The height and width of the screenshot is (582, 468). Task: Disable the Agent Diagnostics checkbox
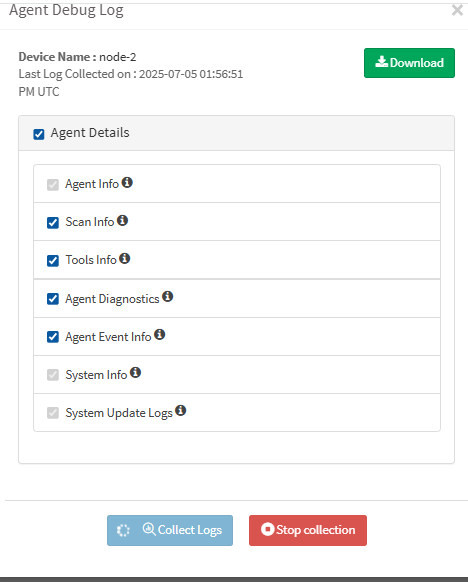click(x=53, y=299)
